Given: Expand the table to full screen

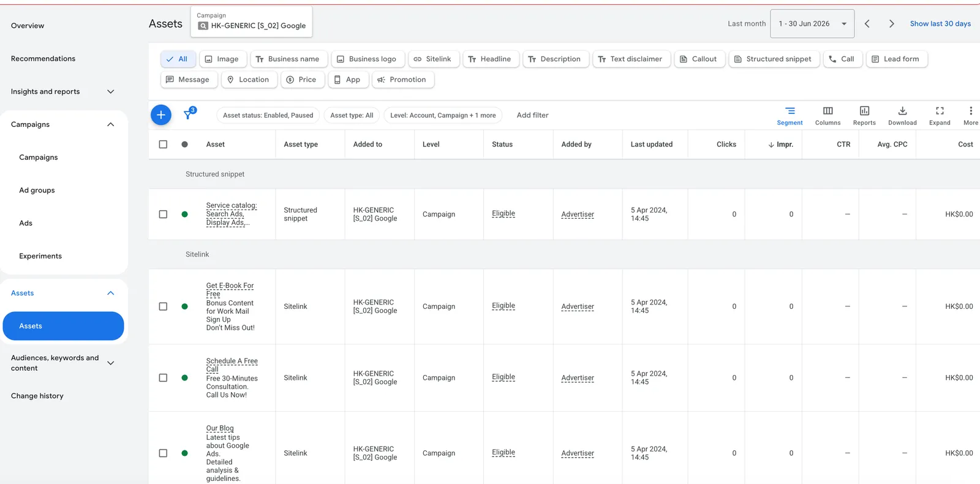Looking at the screenshot, I should click(940, 115).
